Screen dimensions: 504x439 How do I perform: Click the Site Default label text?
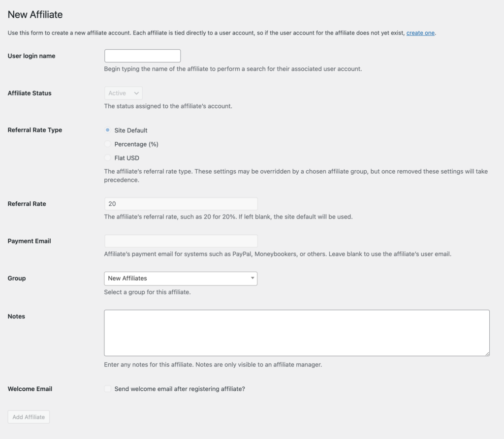tap(131, 130)
